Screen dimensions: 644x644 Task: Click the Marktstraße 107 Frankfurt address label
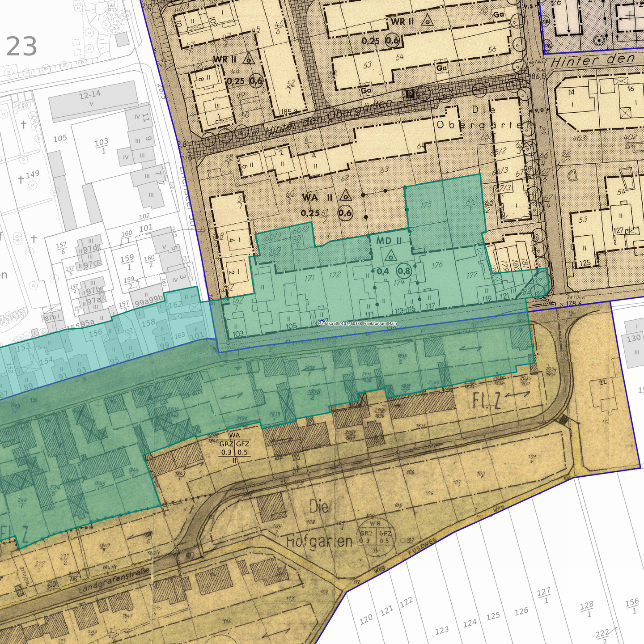tap(357, 324)
